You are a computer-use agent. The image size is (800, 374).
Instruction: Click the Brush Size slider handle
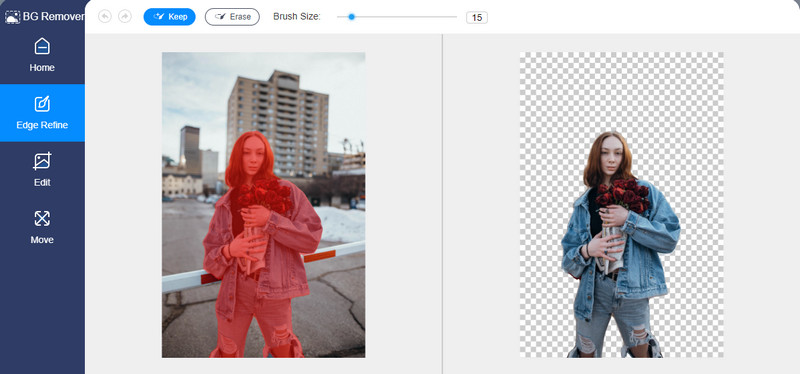(x=351, y=17)
